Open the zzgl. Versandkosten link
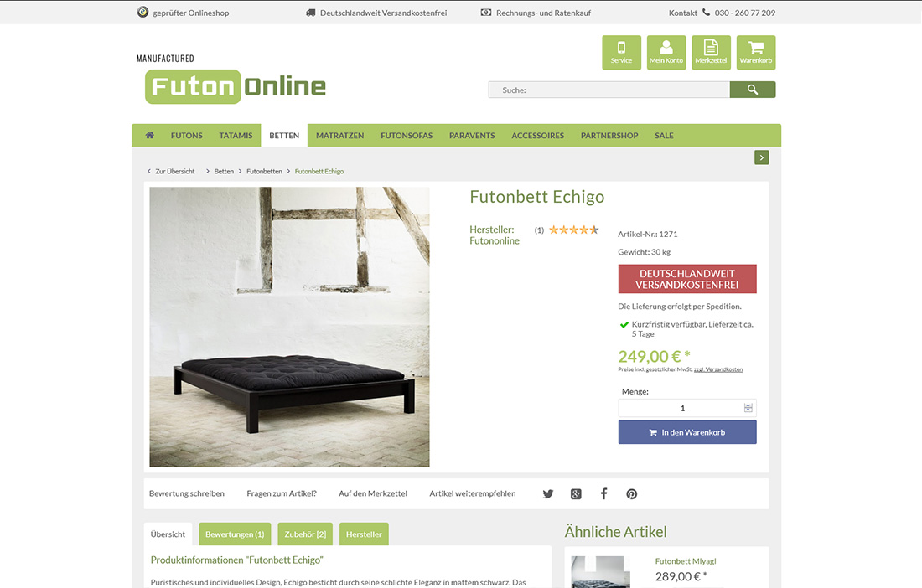Screen dimensions: 922x588 (x=718, y=369)
